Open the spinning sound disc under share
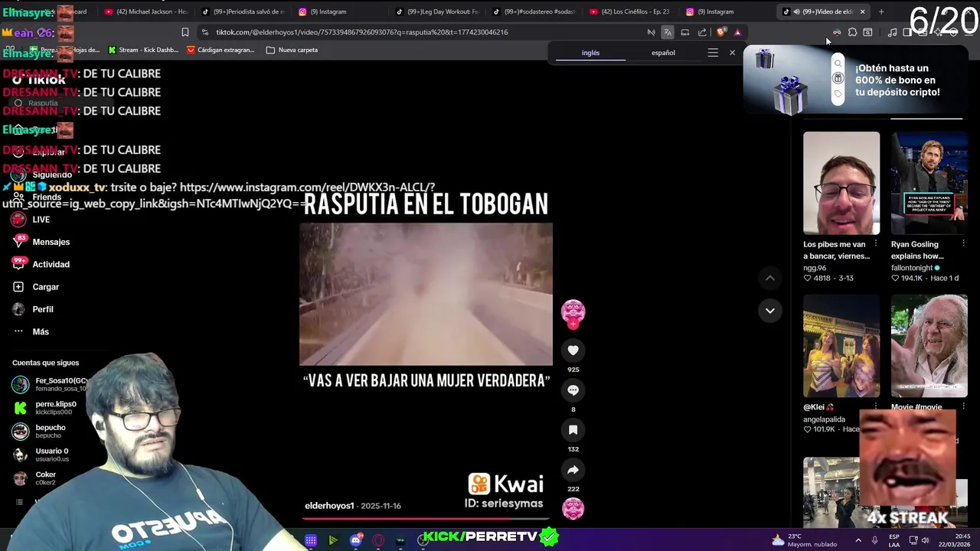Viewport: 980px width, 551px height. pos(573,508)
